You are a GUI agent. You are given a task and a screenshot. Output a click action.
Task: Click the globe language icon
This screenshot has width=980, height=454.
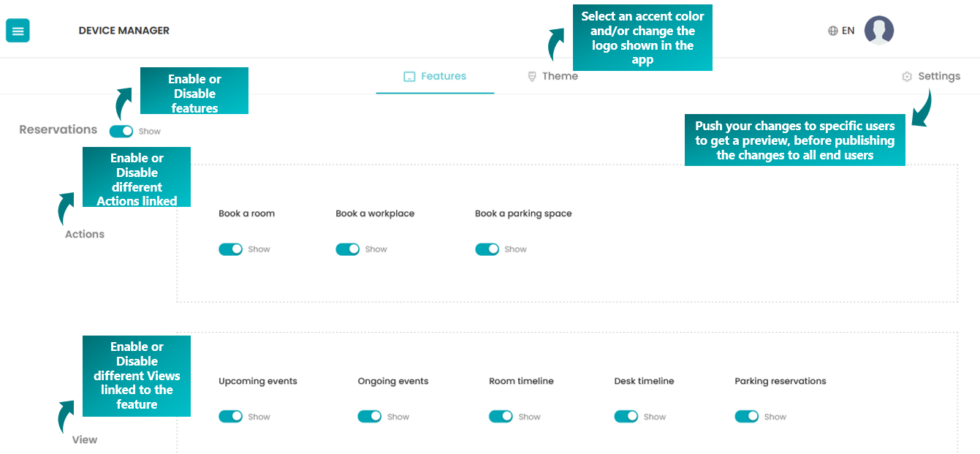tap(832, 31)
